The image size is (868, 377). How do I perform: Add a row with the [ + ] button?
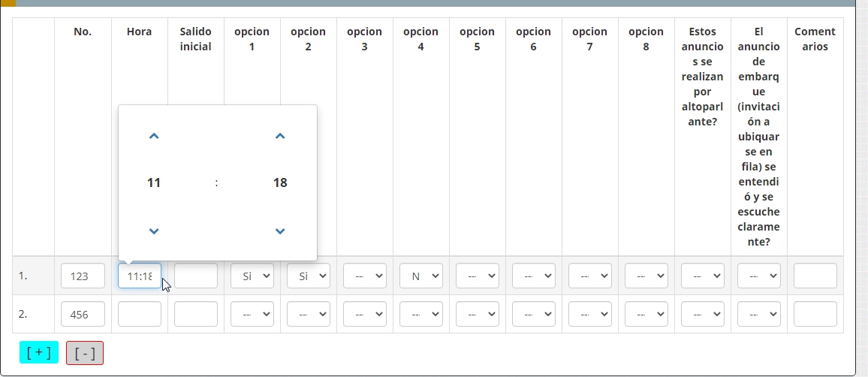[x=39, y=353]
